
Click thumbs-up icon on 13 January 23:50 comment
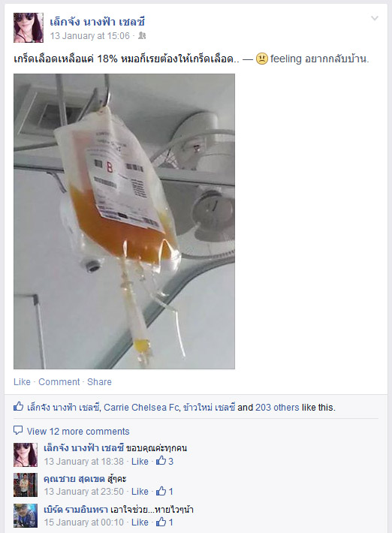click(x=161, y=491)
